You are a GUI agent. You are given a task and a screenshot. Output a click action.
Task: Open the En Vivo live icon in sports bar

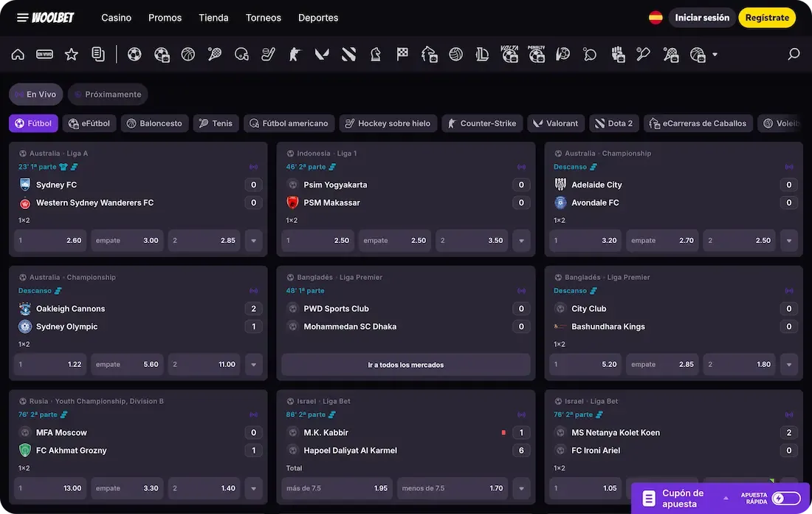tap(44, 54)
